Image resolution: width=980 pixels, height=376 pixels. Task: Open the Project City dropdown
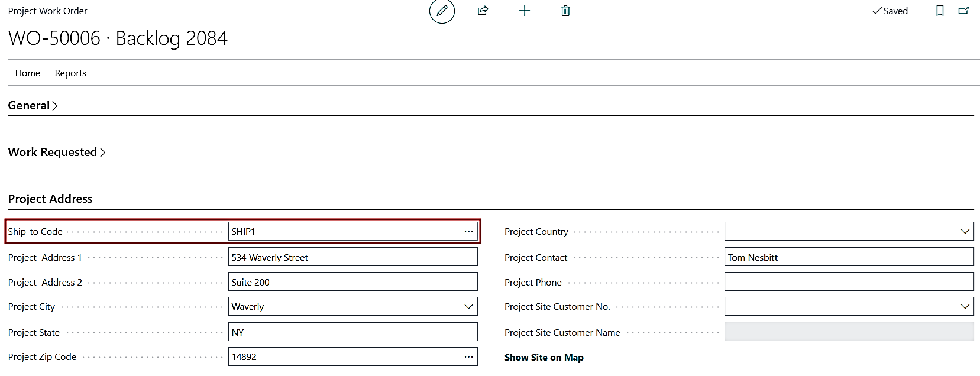[x=468, y=307]
